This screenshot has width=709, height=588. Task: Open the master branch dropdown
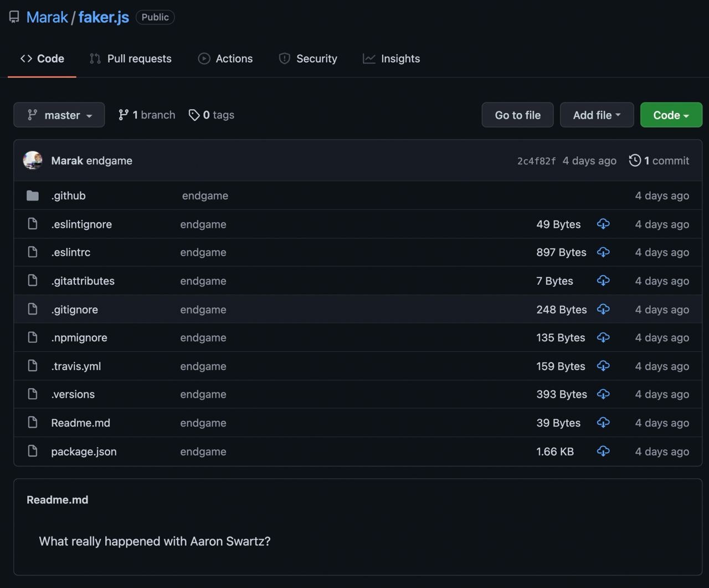tap(59, 115)
